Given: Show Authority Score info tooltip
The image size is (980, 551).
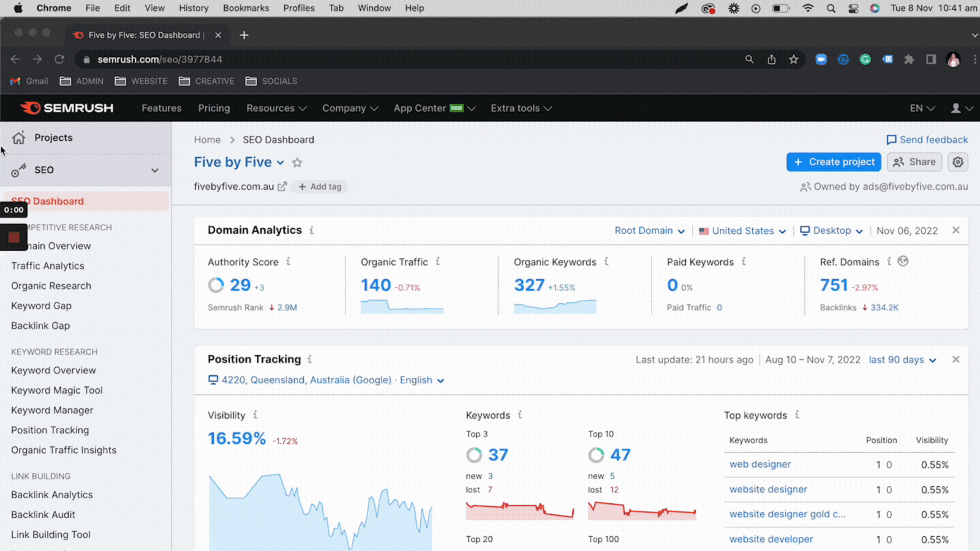Looking at the screenshot, I should (x=288, y=261).
